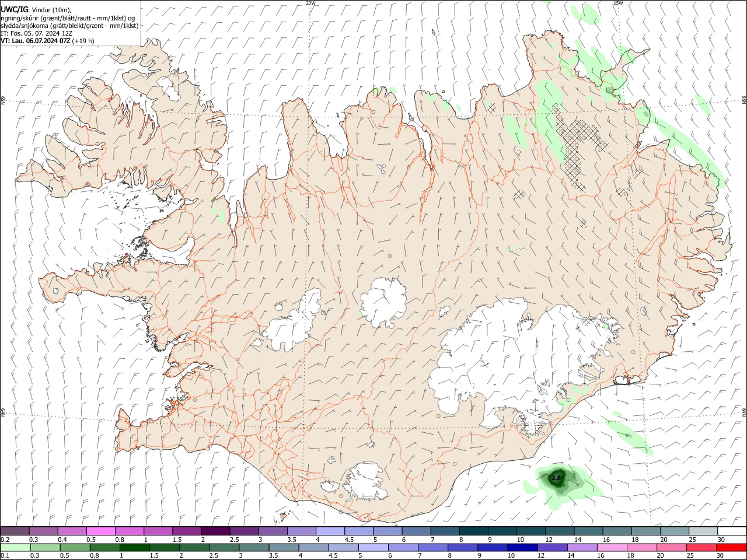Click the navy blue 10–12 swatch, lower scale
Screen dimensions: 747x560
click(x=522, y=547)
